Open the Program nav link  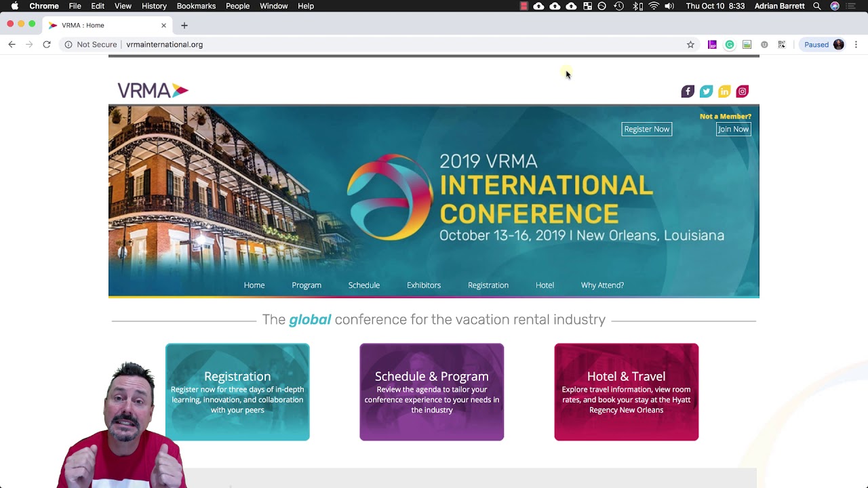pos(307,285)
